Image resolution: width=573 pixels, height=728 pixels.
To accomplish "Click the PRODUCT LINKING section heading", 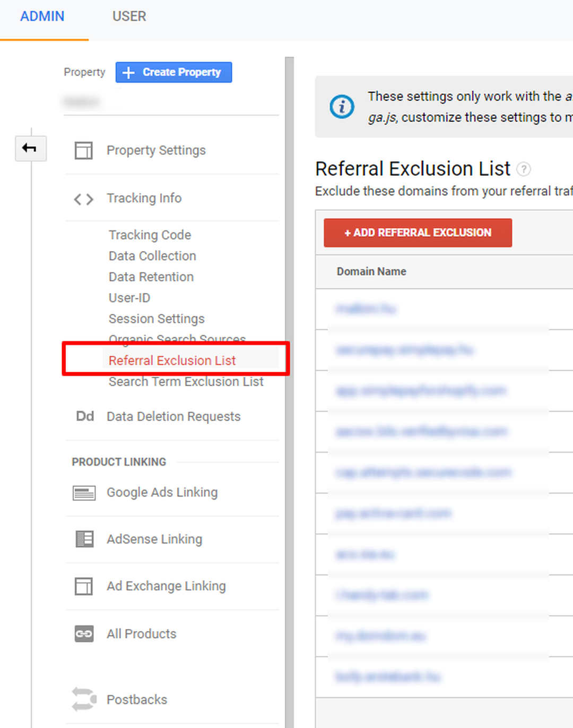I will pyautogui.click(x=119, y=462).
